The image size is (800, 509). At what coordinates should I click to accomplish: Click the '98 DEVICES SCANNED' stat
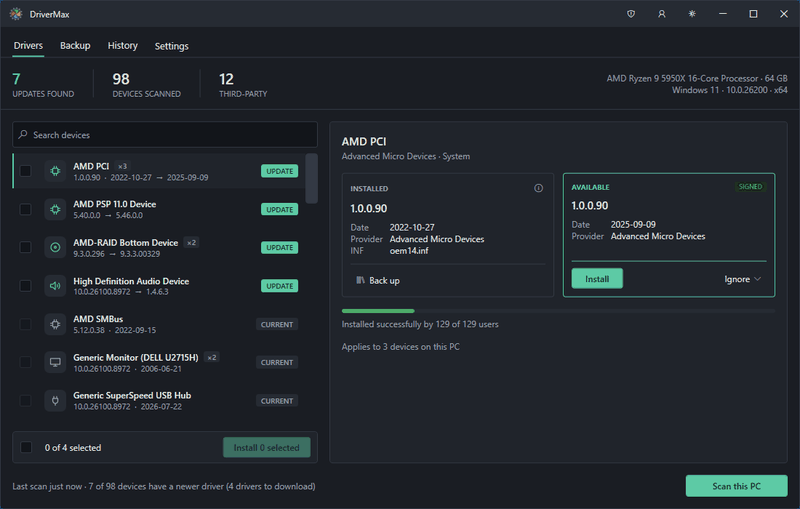pyautogui.click(x=146, y=85)
